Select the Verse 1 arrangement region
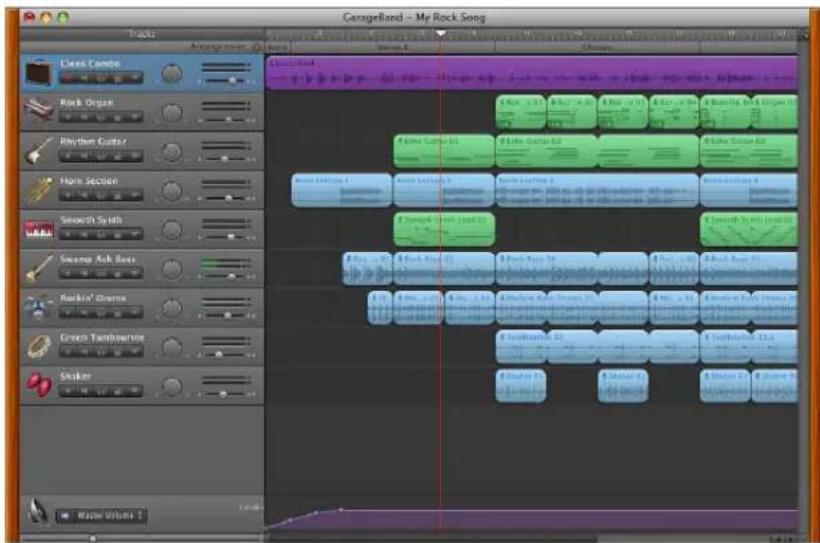The height and width of the screenshot is (543, 820). [x=392, y=47]
